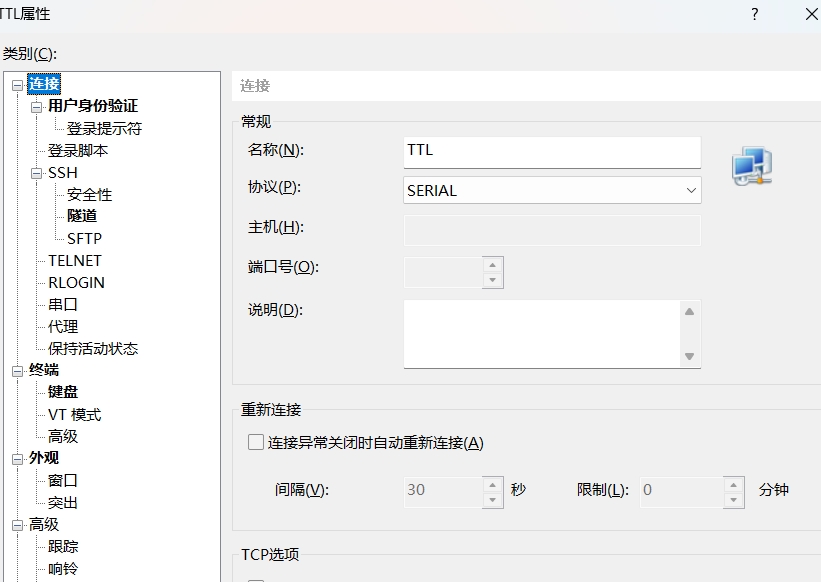Screen dimensions: 821x582
Task: Select 串口 in the category tree
Action: click(x=63, y=305)
